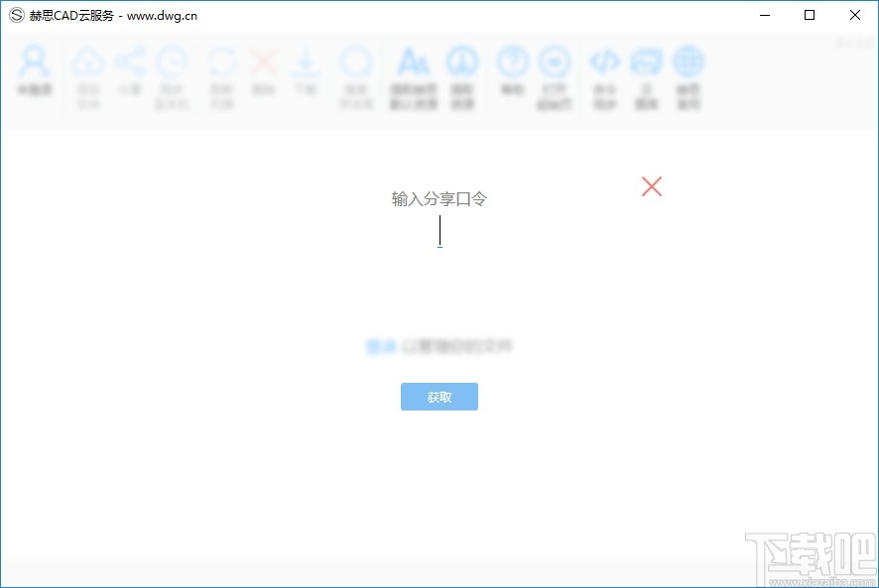
Task: Click the download arrow icon
Action: coord(306,61)
